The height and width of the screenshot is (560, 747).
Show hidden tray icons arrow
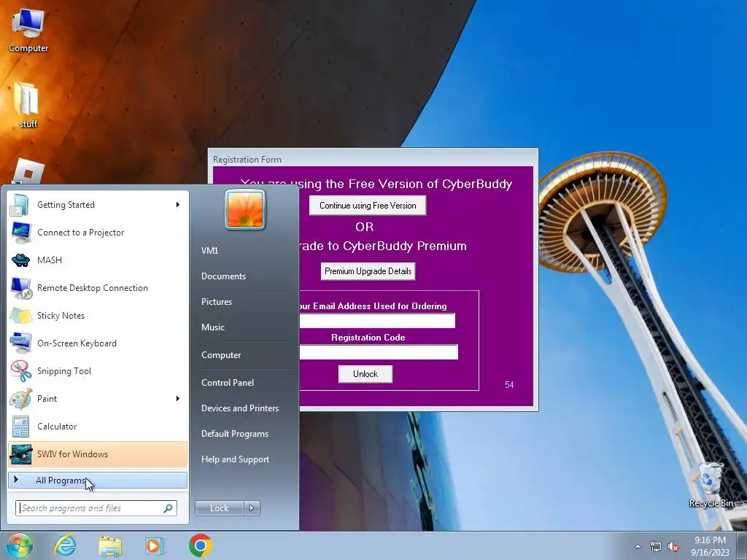638,547
